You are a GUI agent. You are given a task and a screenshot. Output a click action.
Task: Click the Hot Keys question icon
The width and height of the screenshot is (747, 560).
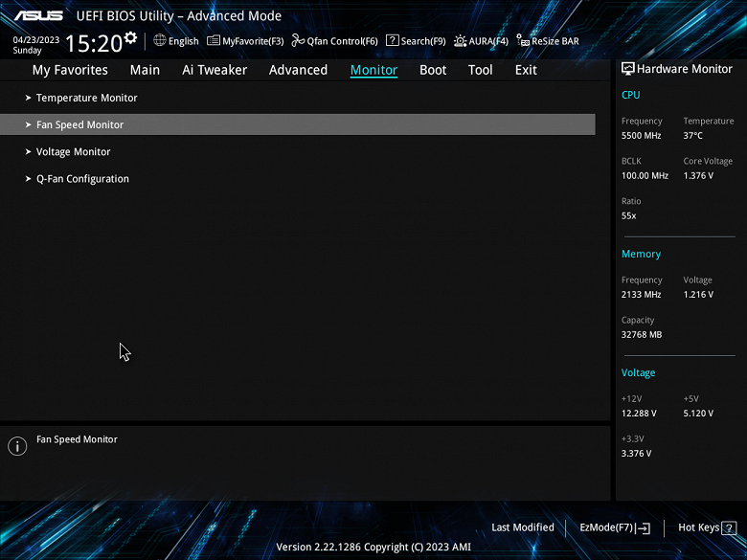tap(729, 528)
